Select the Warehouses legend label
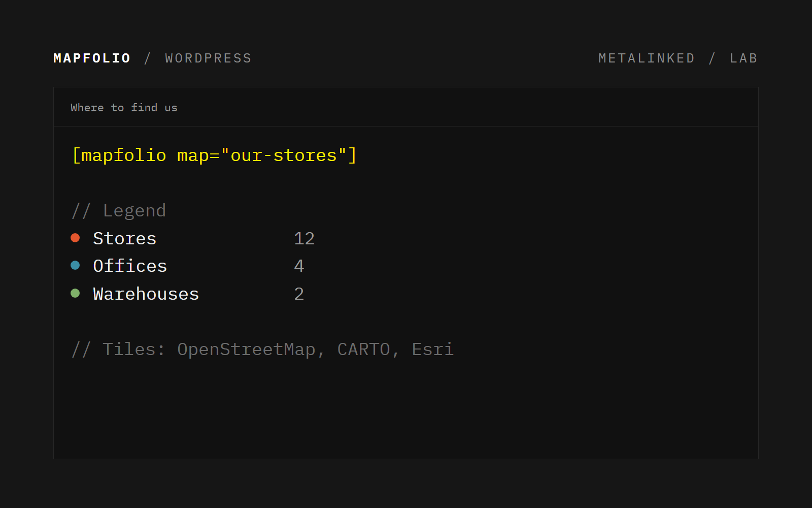Image resolution: width=812 pixels, height=508 pixels. (x=146, y=294)
